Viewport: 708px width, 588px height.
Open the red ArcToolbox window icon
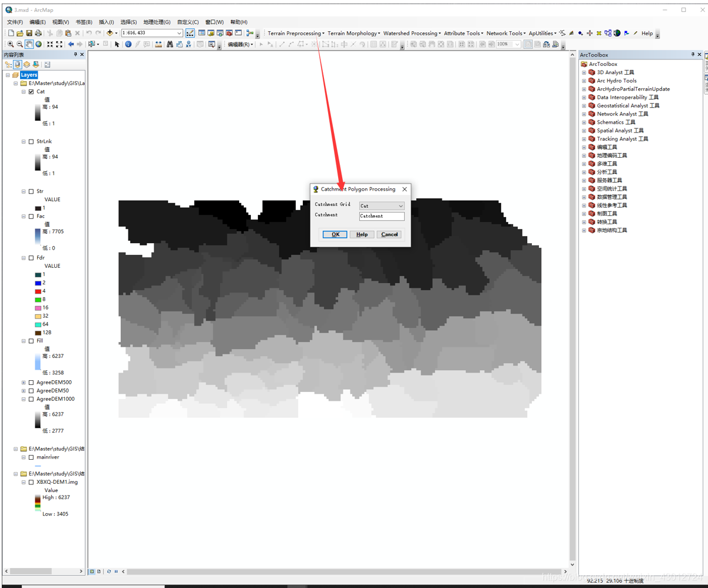[x=229, y=33]
